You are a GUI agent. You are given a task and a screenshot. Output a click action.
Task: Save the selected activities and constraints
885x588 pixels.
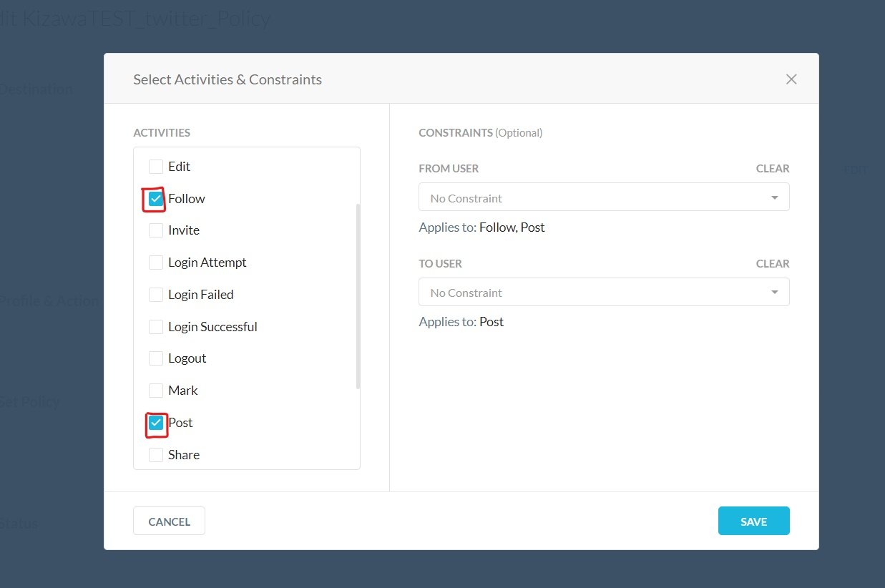click(x=754, y=521)
